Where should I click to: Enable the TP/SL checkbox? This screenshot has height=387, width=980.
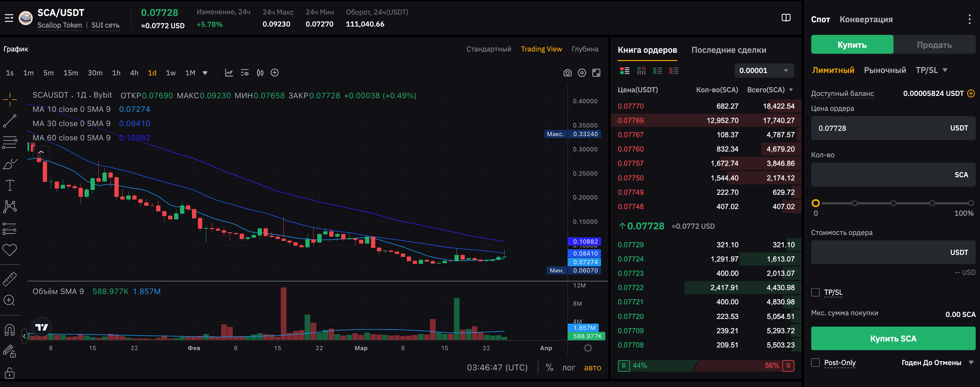pos(815,292)
